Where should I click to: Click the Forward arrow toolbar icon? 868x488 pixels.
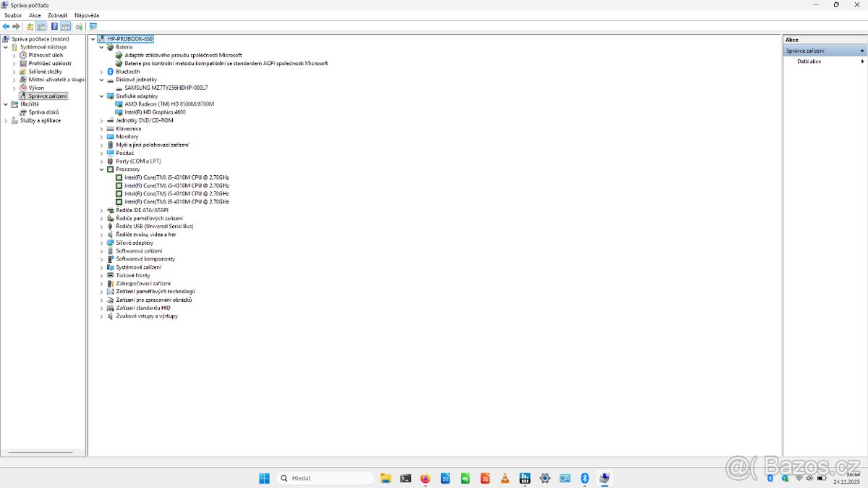point(16,26)
